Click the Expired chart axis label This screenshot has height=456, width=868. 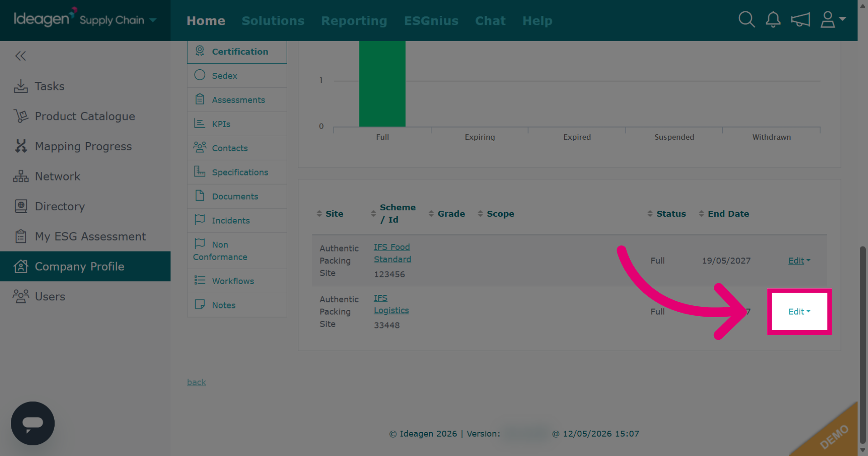577,137
